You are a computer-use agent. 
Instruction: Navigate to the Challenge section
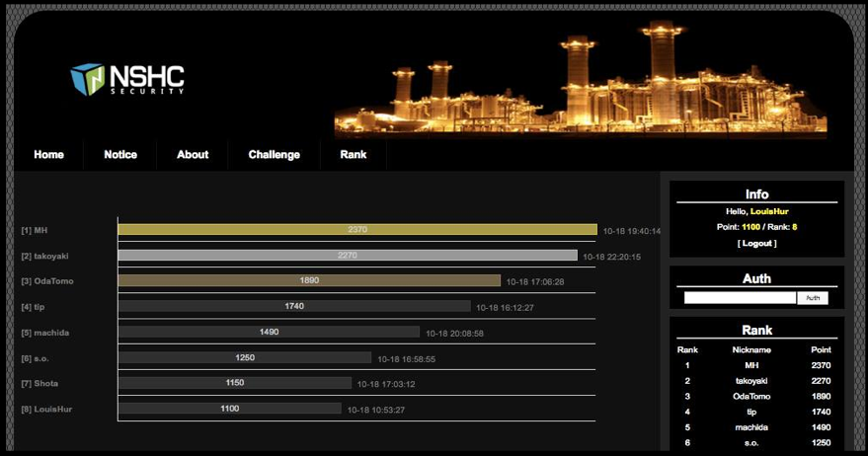(x=274, y=155)
